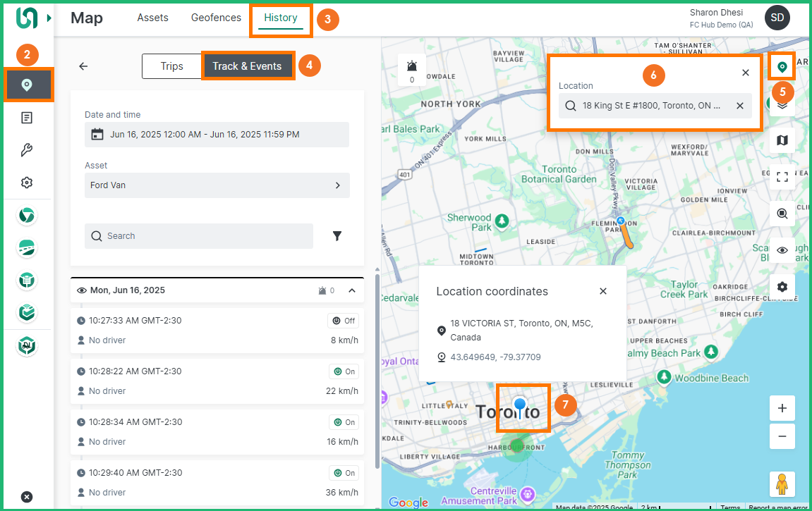Close the Location coordinates popup

[602, 291]
